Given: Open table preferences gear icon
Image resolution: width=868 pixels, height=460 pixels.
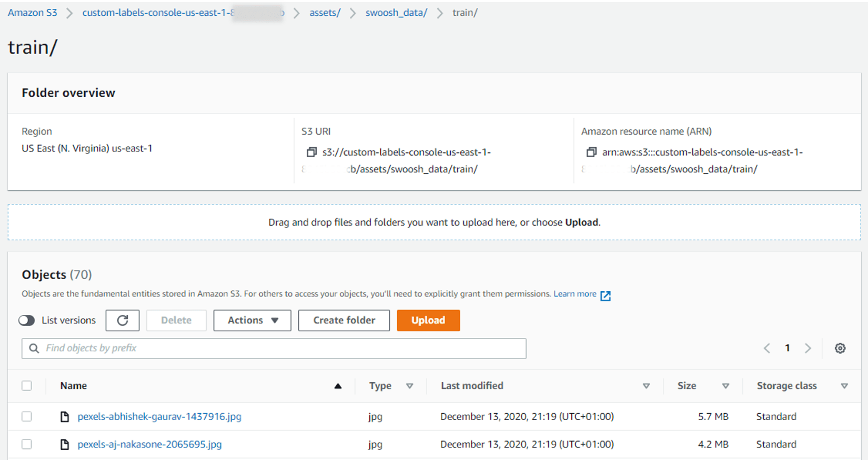Looking at the screenshot, I should point(840,348).
